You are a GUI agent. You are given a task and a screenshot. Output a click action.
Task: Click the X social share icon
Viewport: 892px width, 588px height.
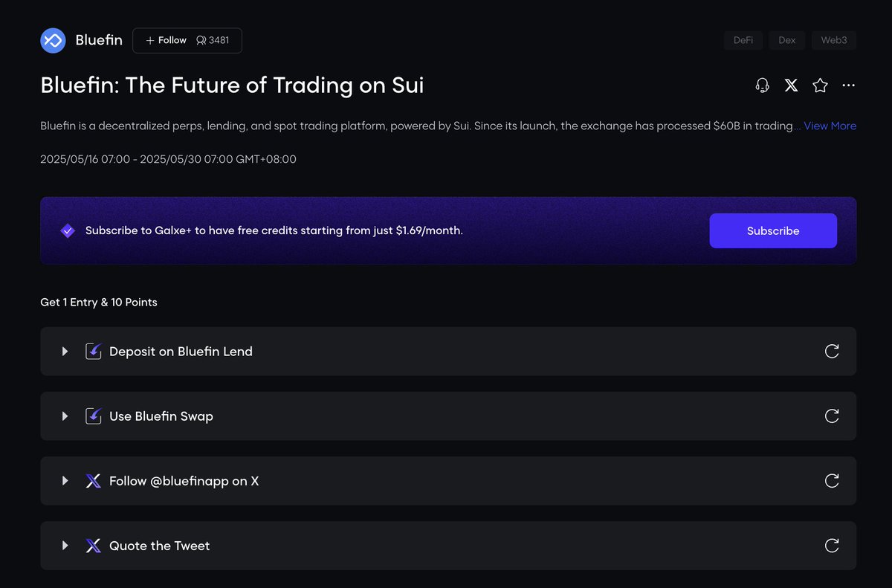[x=791, y=85]
